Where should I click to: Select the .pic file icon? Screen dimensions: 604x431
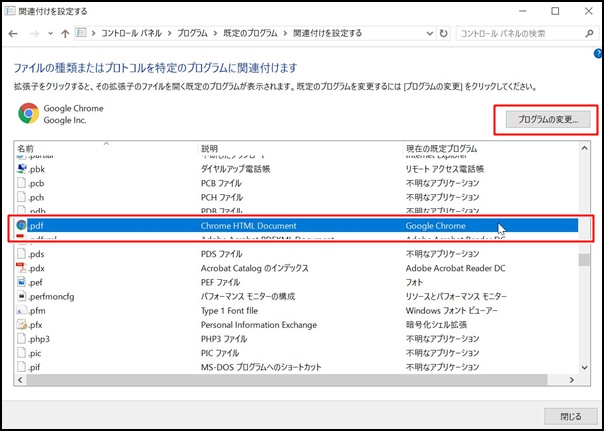22,353
